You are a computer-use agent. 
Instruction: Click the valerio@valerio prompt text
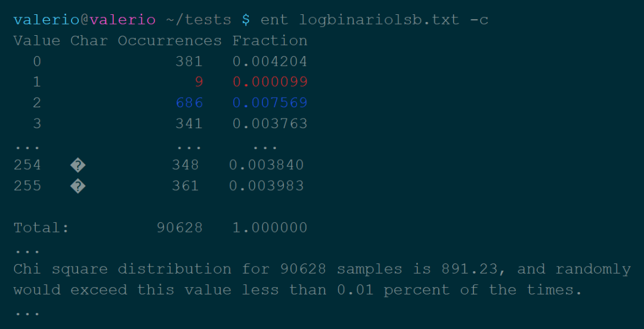tap(84, 20)
